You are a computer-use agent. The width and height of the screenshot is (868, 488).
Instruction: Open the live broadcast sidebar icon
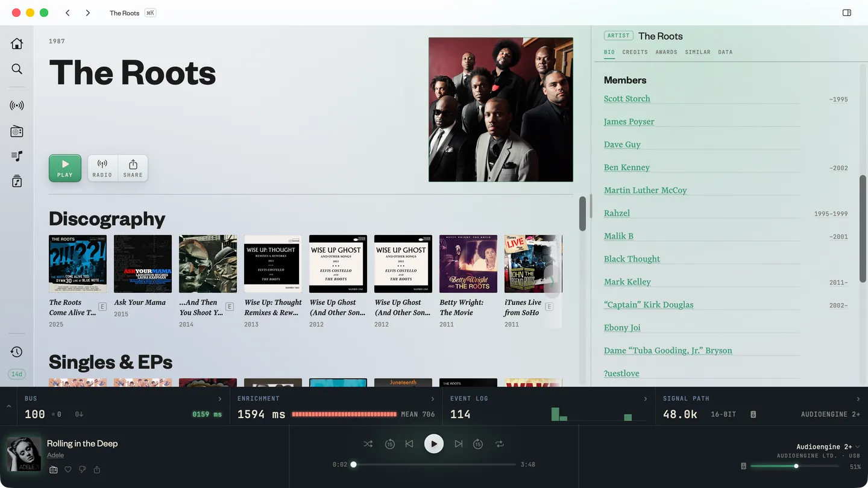tap(17, 105)
